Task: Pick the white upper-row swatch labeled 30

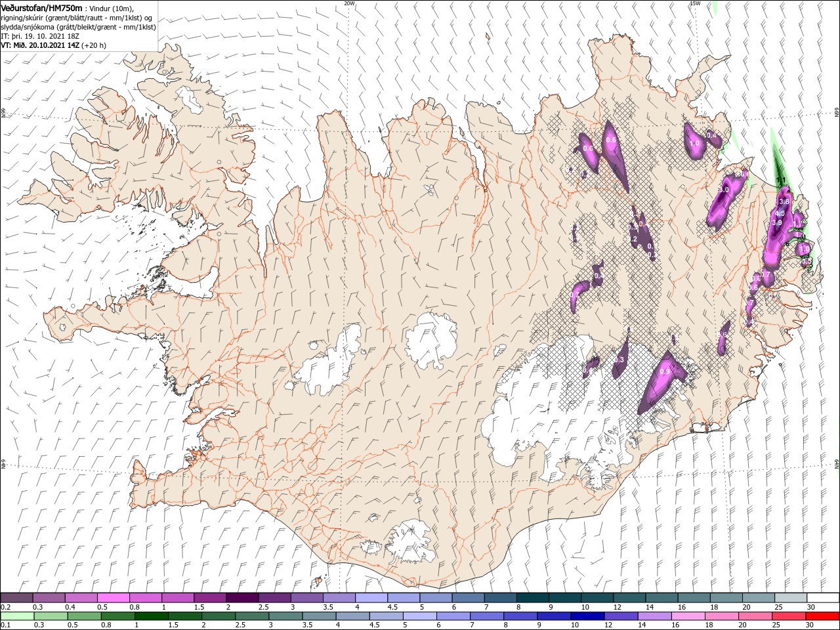Action: [823, 598]
